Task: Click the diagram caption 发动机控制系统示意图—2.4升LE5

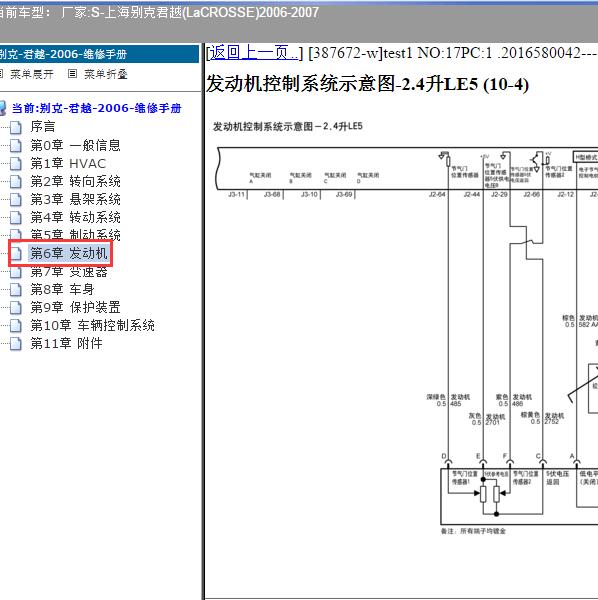Action: [287, 126]
